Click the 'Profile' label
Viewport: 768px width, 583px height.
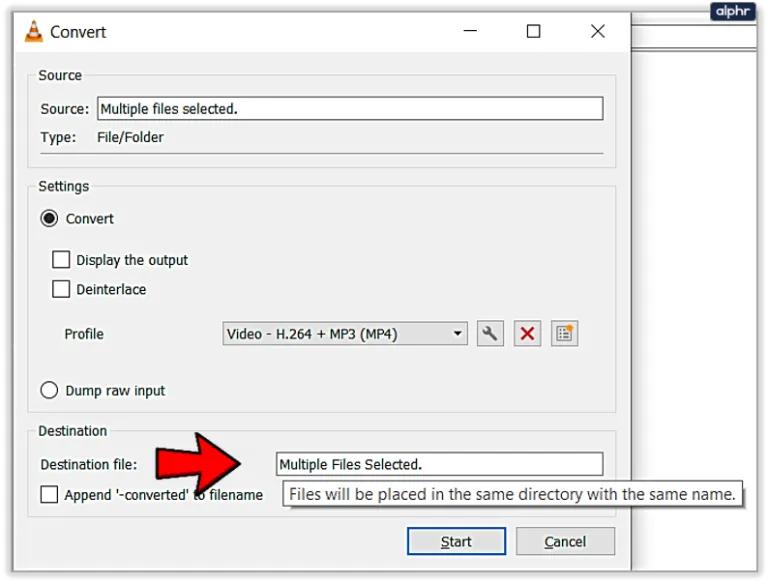(x=84, y=334)
